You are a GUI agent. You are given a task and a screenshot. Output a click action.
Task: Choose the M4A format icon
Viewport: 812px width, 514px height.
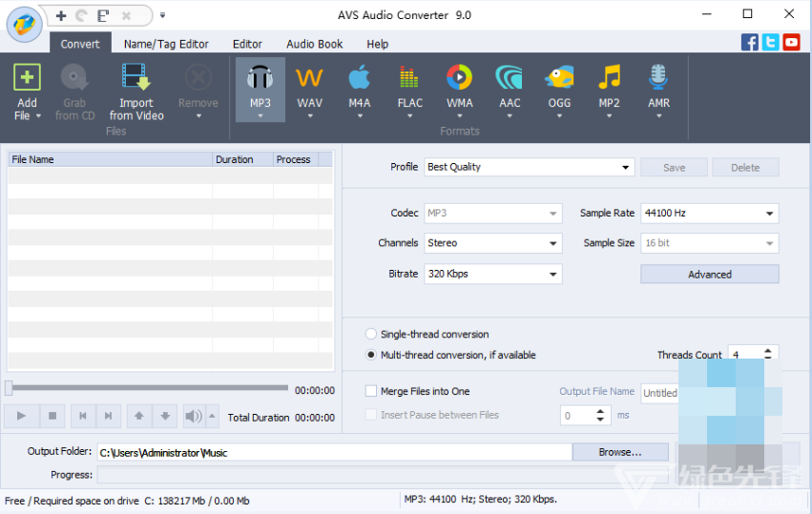tap(360, 77)
